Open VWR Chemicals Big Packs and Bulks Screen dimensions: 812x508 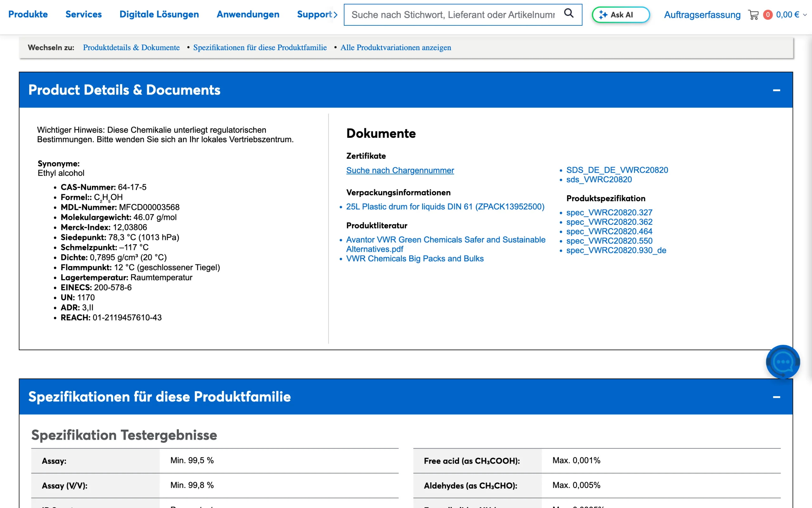tap(415, 258)
